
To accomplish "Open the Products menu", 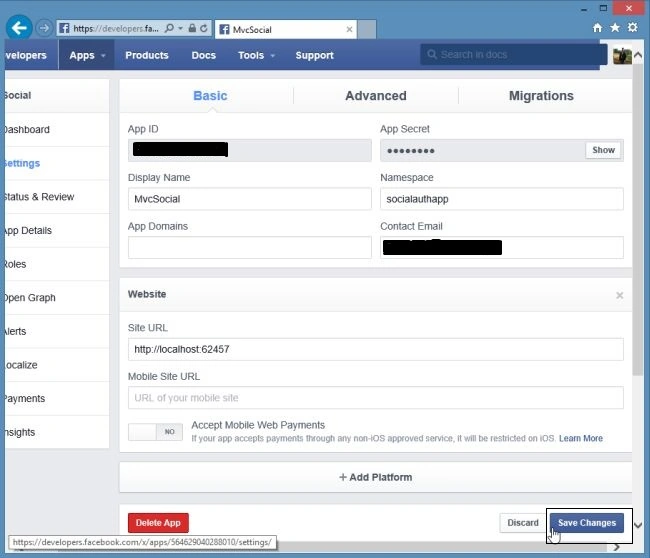I will coord(147,55).
